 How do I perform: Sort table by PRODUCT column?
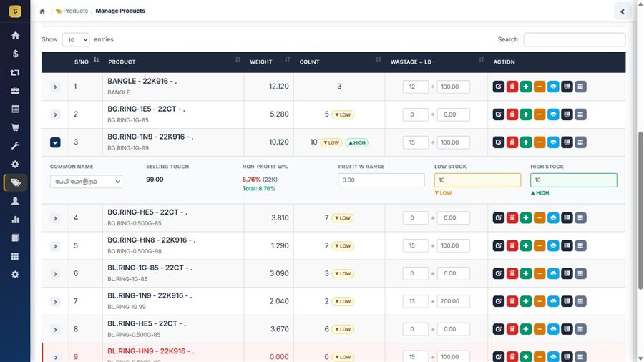pyautogui.click(x=173, y=62)
